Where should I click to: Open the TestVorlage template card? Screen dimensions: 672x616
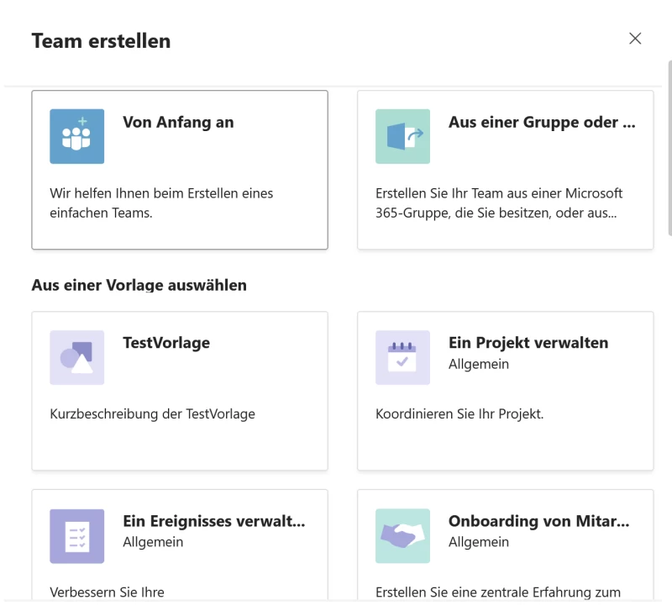[x=180, y=390]
